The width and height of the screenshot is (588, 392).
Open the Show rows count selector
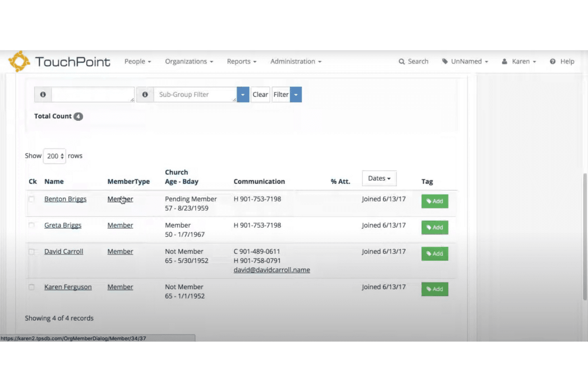click(54, 156)
